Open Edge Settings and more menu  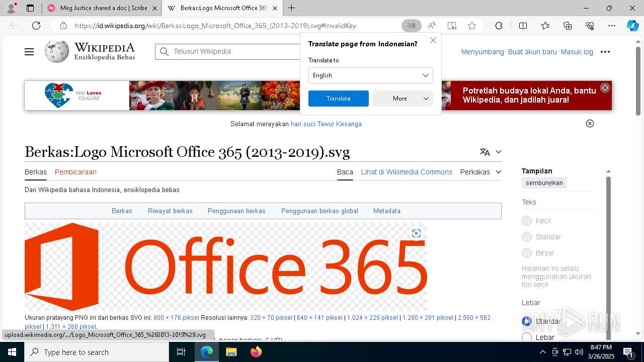(612, 26)
